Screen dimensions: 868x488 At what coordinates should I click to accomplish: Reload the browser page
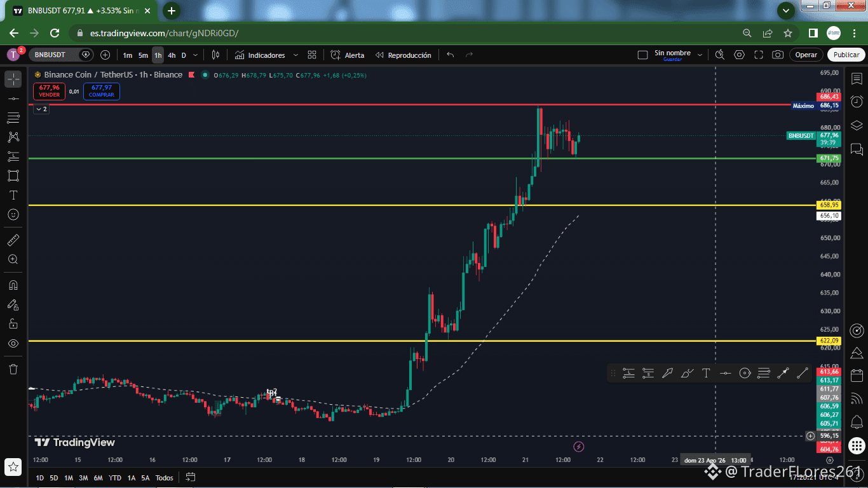[55, 33]
